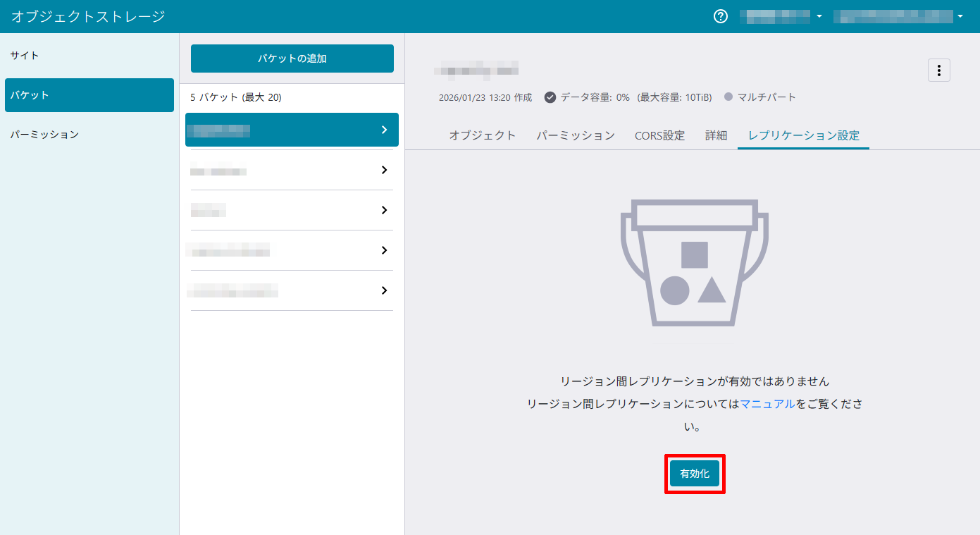The height and width of the screenshot is (535, 980).
Task: Open the first account dropdown in header
Action: tap(781, 16)
